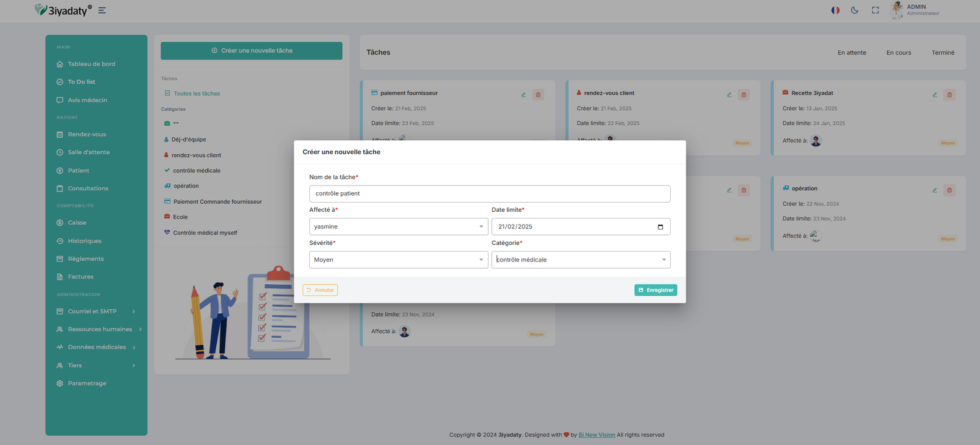Open the Catégorie dropdown
Image resolution: width=980 pixels, height=445 pixels.
[580, 260]
